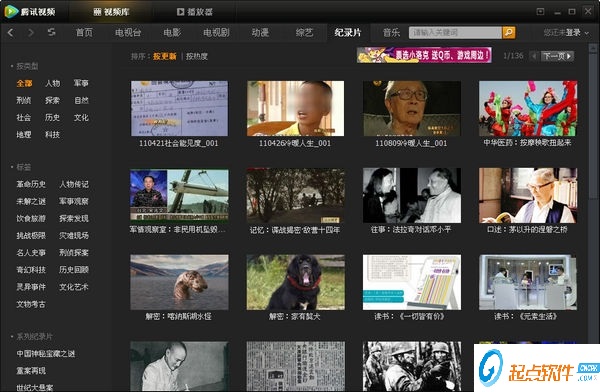Sort by 按热度
This screenshot has width=600, height=392.
pyautogui.click(x=197, y=57)
